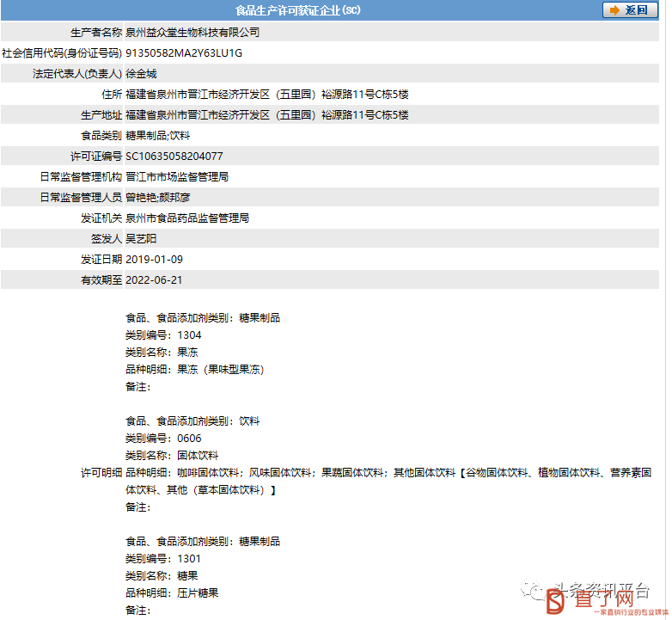Click the label 食品类别
Screen dimensions: 672x620
tap(101, 136)
